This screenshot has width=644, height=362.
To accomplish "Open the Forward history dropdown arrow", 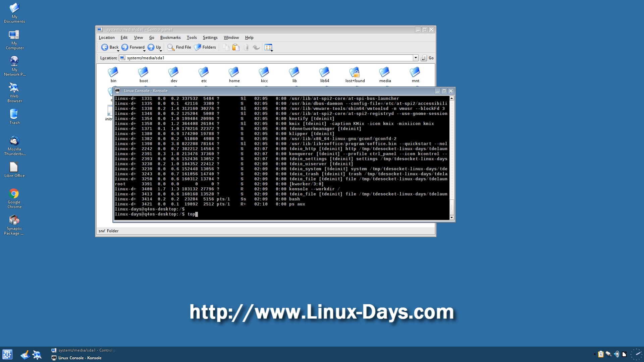I will point(144,51).
